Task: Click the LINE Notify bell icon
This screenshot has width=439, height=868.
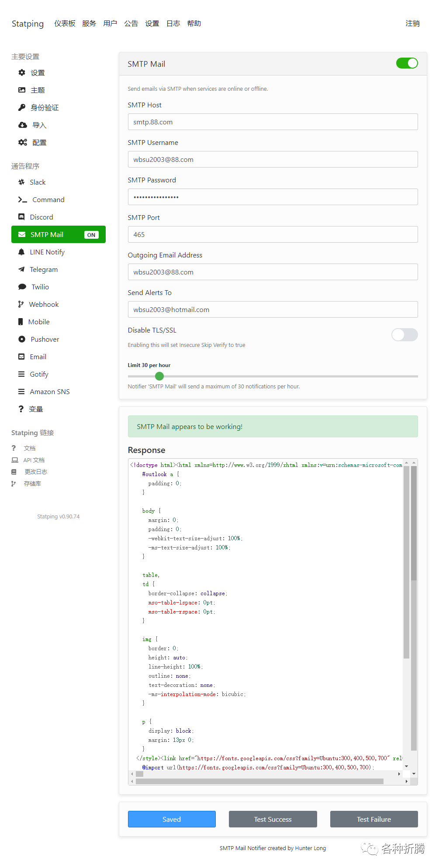Action: (21, 252)
